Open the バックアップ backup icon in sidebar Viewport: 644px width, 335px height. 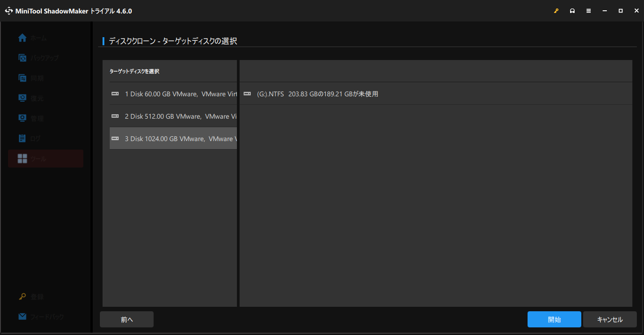22,58
